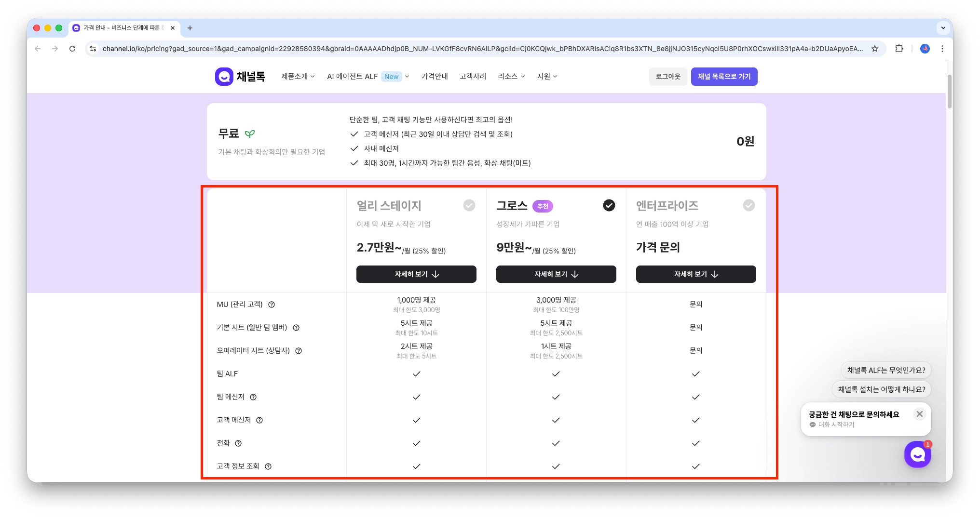Expand the AI 에이전트 ALF dropdown menu
Viewport: 980px width, 518px height.
coord(368,77)
